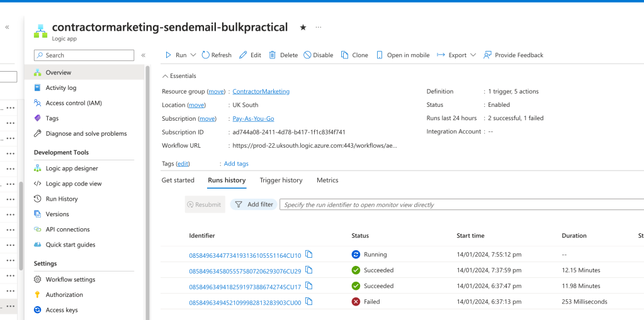This screenshot has height=320, width=644.
Task: Sort by the Duration column header
Action: pos(573,236)
